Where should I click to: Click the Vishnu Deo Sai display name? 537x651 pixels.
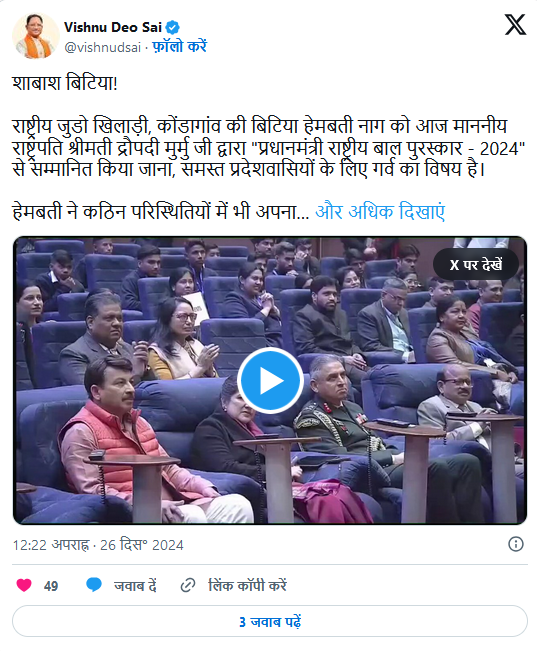[113, 27]
